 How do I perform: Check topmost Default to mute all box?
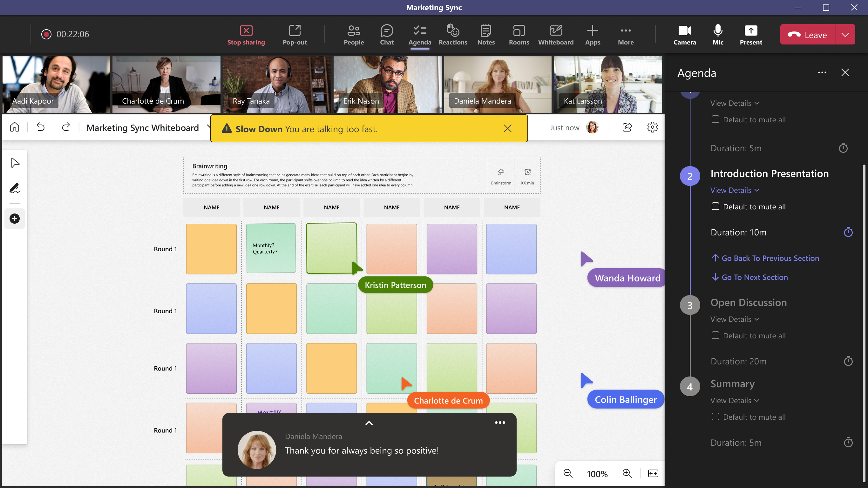click(x=715, y=119)
